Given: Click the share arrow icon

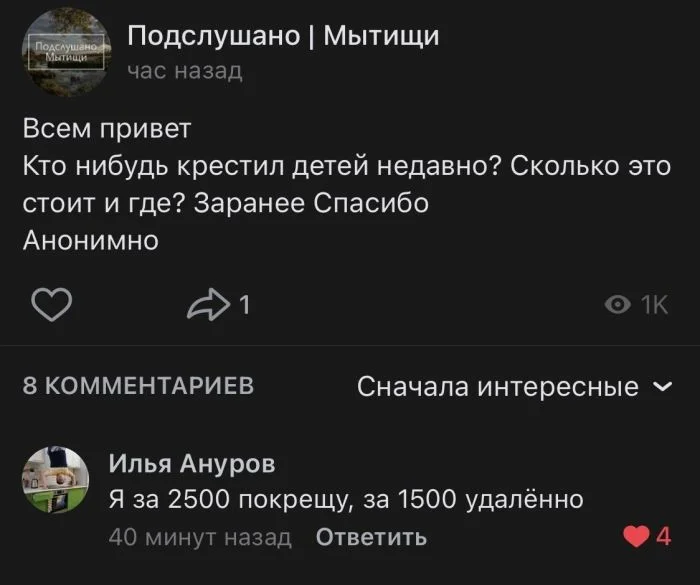Looking at the screenshot, I should [207, 306].
